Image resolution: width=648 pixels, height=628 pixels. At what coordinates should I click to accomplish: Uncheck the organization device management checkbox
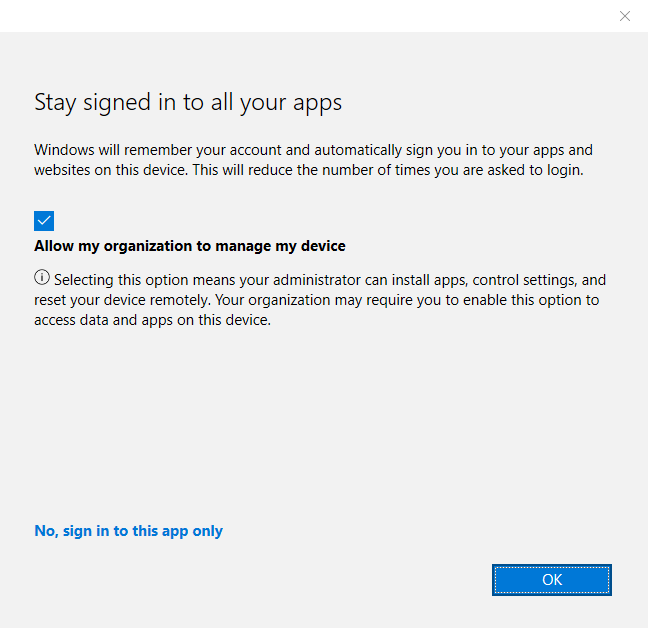coord(44,221)
